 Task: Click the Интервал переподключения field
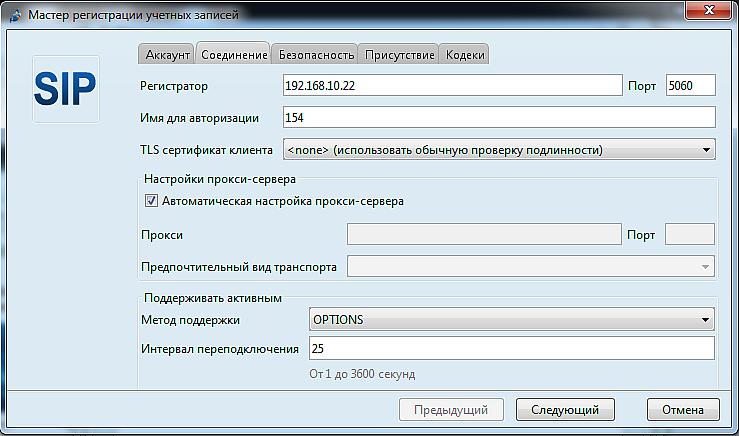tap(511, 349)
